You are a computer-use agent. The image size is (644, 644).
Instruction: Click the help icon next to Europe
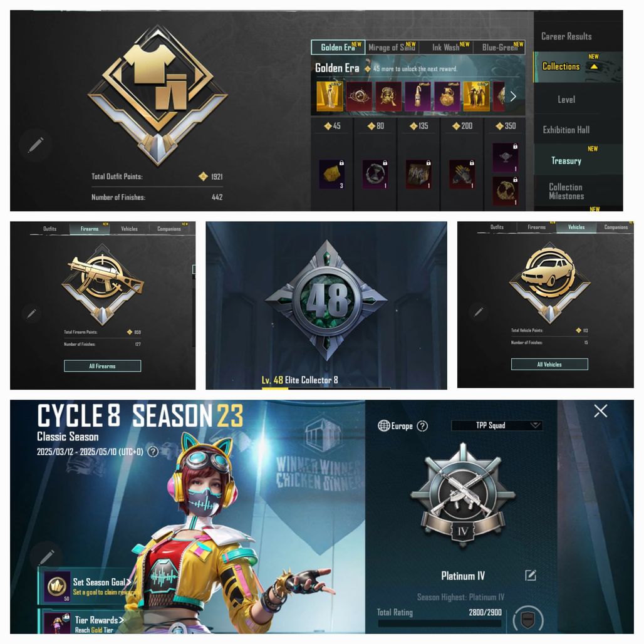tap(422, 426)
